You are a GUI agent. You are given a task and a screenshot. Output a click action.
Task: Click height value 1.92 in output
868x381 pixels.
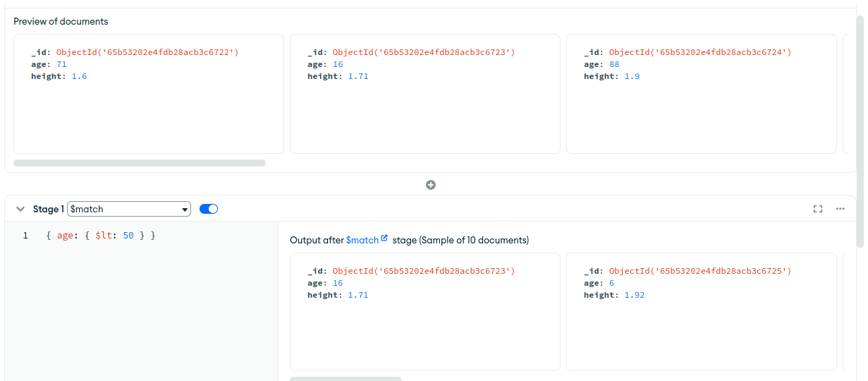coord(635,295)
